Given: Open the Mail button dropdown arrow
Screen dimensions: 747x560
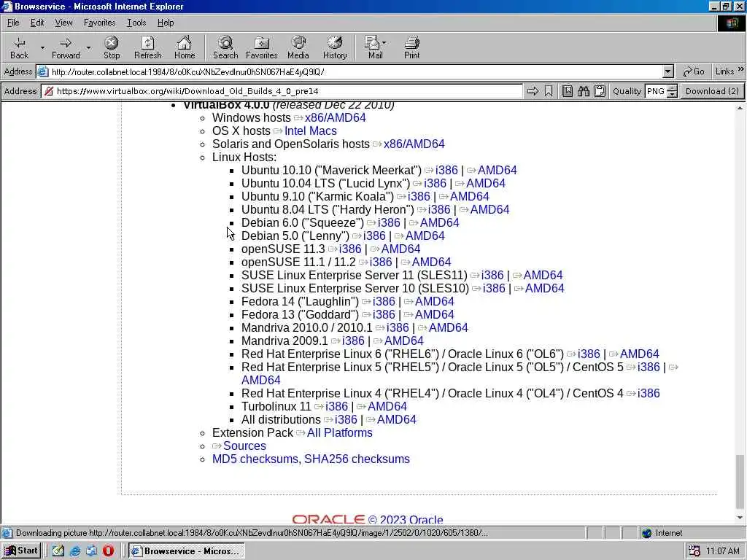Looking at the screenshot, I should (384, 43).
